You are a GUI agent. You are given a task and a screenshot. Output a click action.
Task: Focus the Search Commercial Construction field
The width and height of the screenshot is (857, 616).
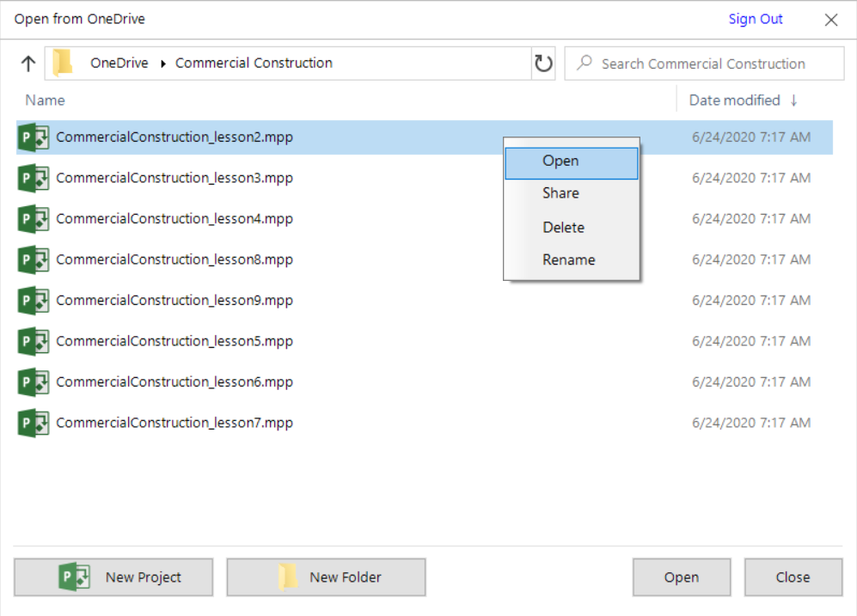pos(713,64)
